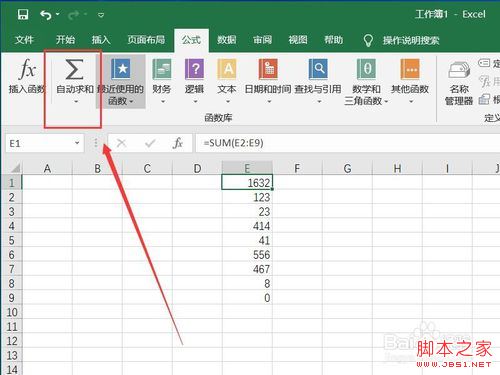Open the 数学和三角函数 icon
Viewport: 500px width, 375px height.
tap(366, 69)
